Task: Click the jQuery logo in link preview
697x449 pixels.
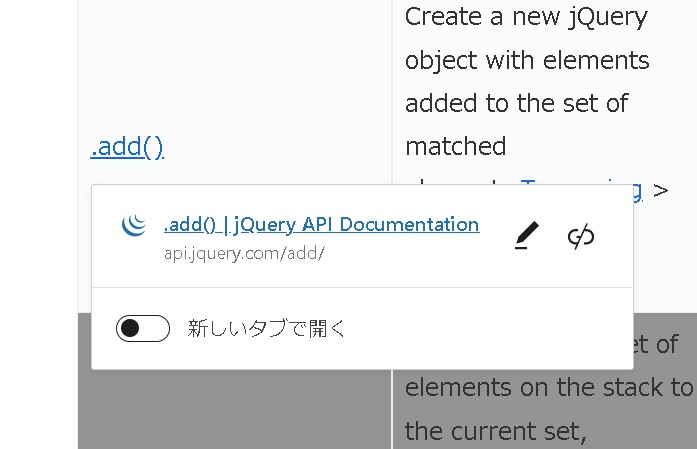Action: tap(134, 225)
